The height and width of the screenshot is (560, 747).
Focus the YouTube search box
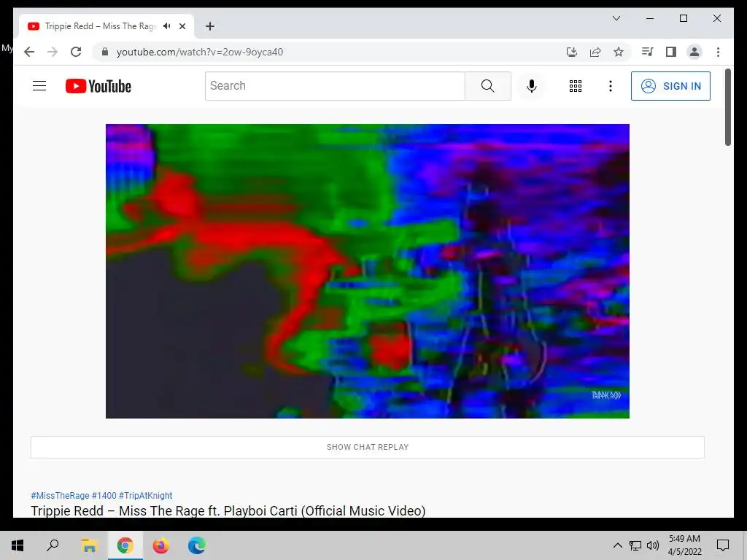pyautogui.click(x=335, y=86)
